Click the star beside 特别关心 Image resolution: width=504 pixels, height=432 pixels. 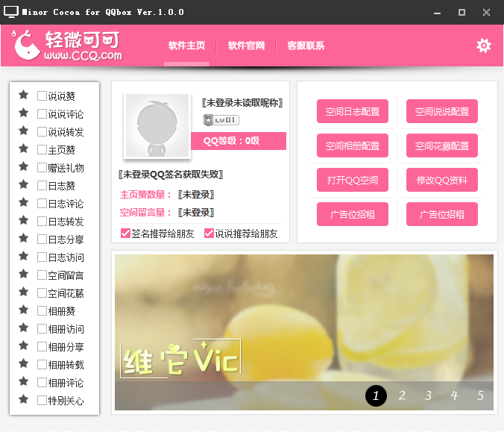23,399
